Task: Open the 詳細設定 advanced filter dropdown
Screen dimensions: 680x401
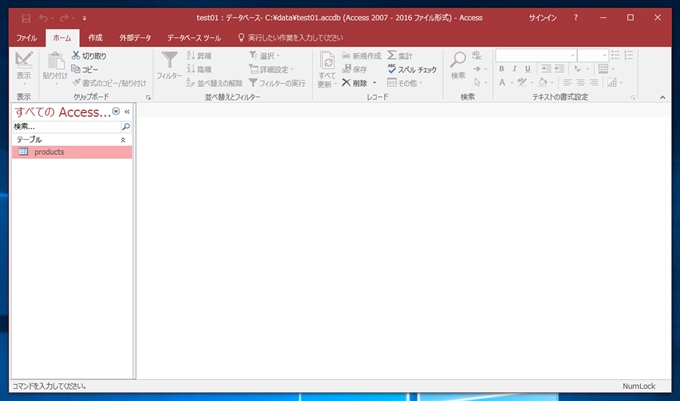Action: pos(271,69)
